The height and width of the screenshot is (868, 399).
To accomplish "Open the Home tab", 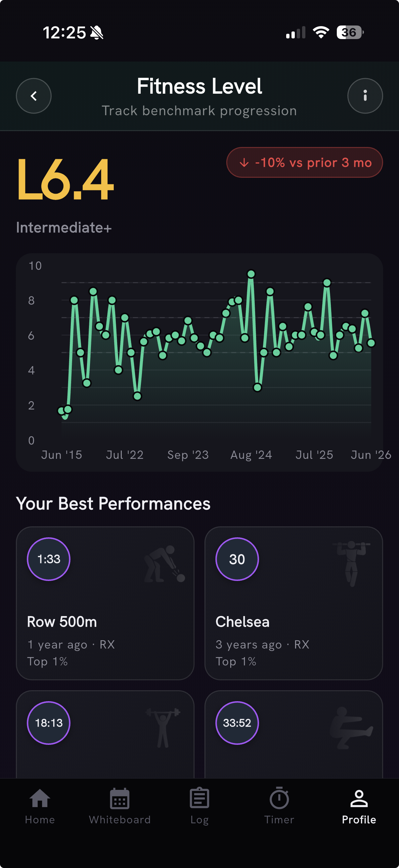I will point(40,806).
